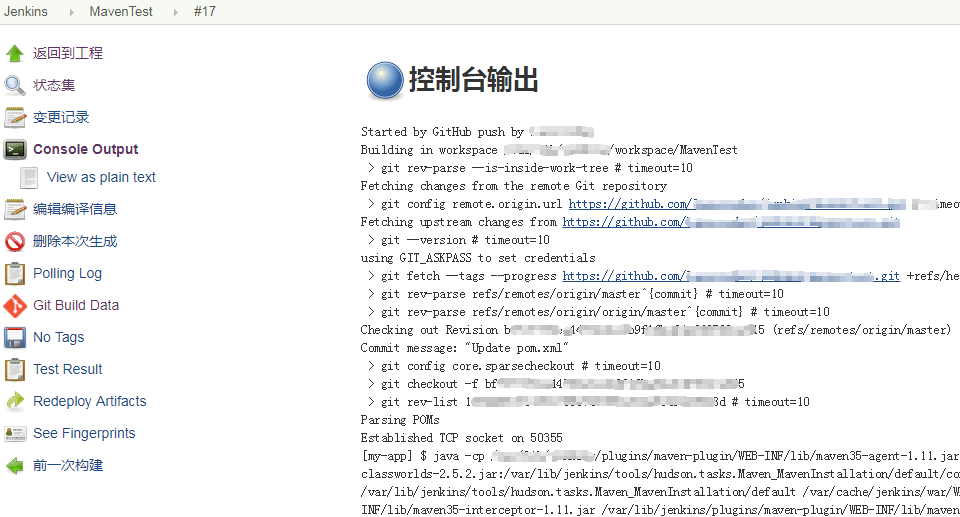Click the line 'Parsing POMs'
Viewport: 960px width, 517px height.
[x=400, y=420]
